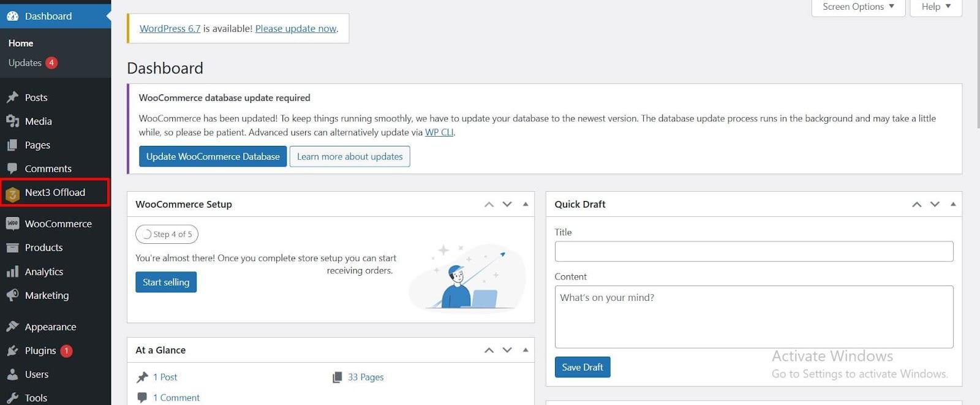Viewport: 980px width, 405px height.
Task: Collapse the At a Glance widget
Action: pos(526,350)
